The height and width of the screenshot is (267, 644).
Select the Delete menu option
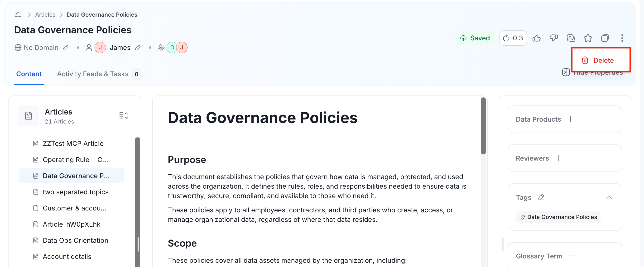point(601,60)
